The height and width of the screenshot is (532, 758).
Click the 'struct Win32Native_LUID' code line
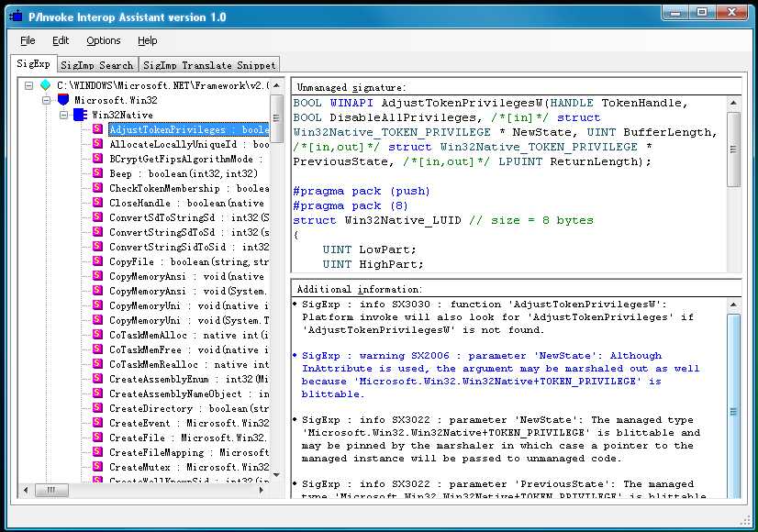point(443,220)
